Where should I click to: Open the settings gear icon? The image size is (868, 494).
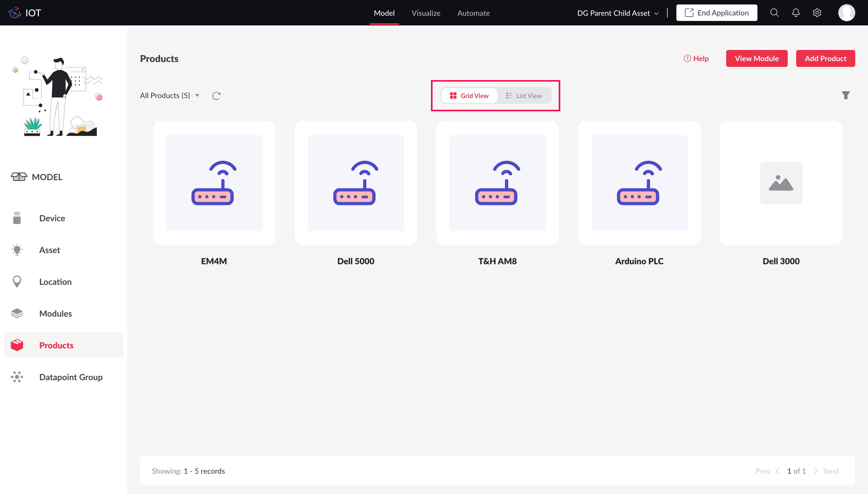(x=817, y=13)
